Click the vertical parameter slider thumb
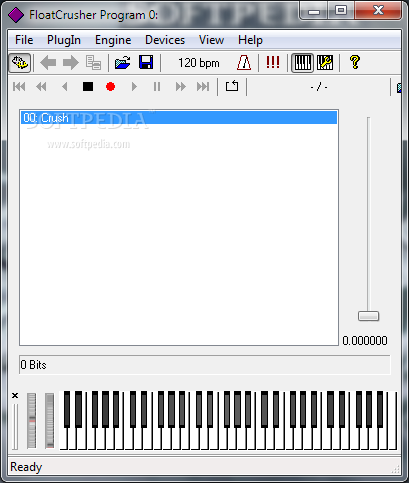409x483 pixels. point(368,316)
